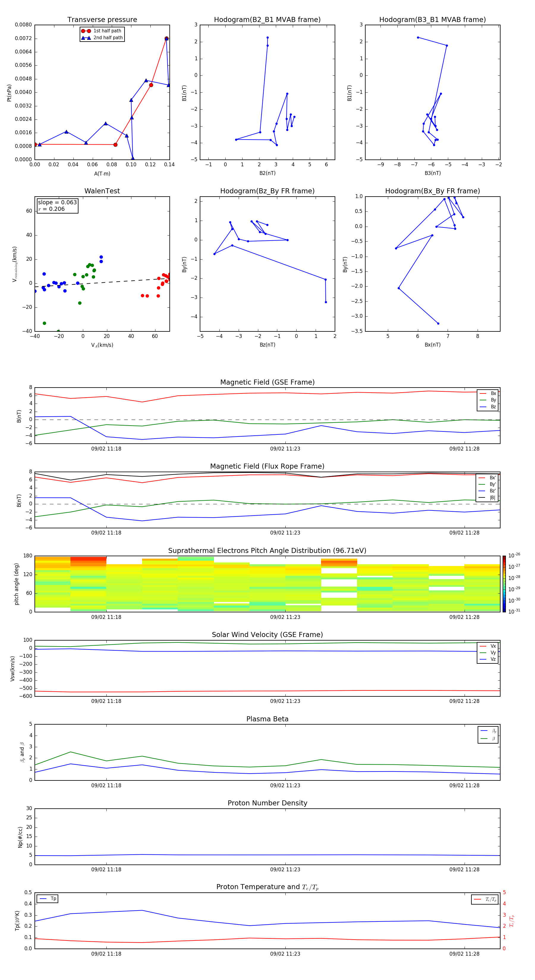
Task: Select the 'Hodogram(Bx_By FR frame)' title
Action: click(432, 191)
